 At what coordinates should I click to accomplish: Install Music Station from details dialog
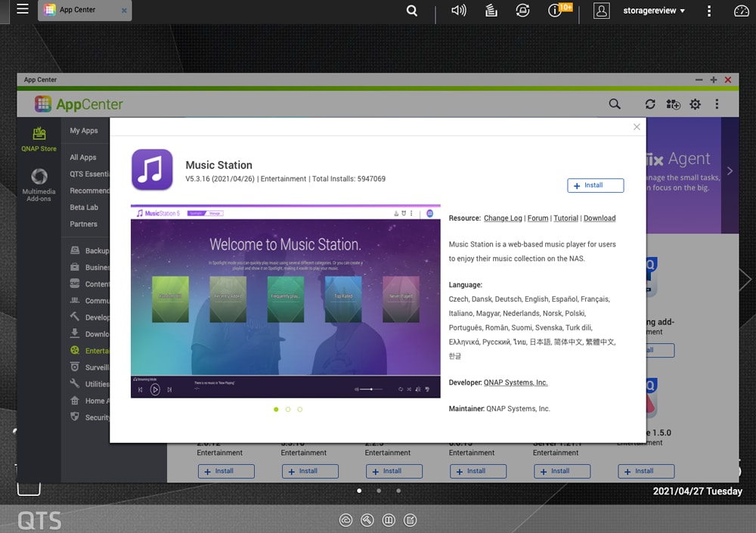pyautogui.click(x=596, y=185)
